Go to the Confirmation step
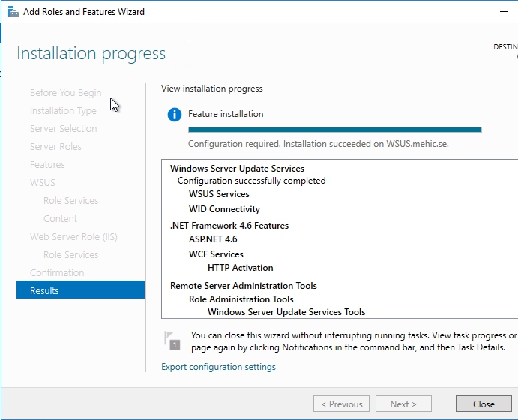 click(x=57, y=272)
